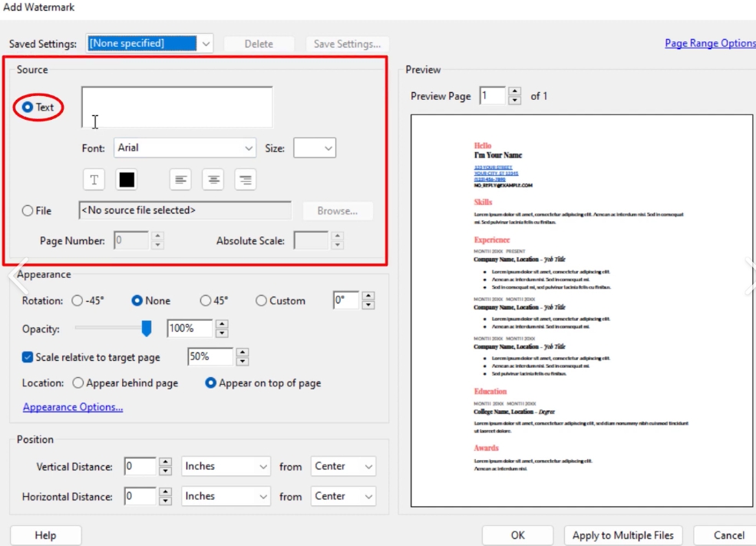Decrease the Opacity value
Viewport: 756px width, 546px height.
[222, 333]
